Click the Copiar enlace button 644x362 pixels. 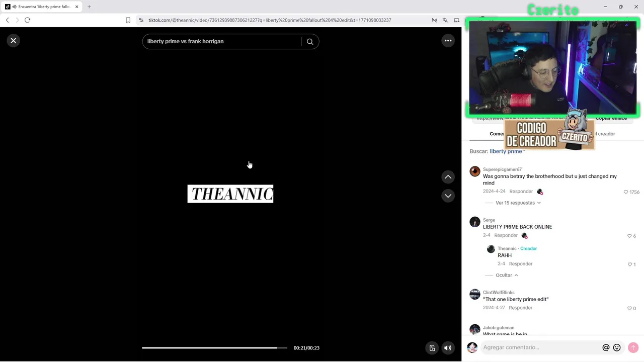pyautogui.click(x=611, y=118)
